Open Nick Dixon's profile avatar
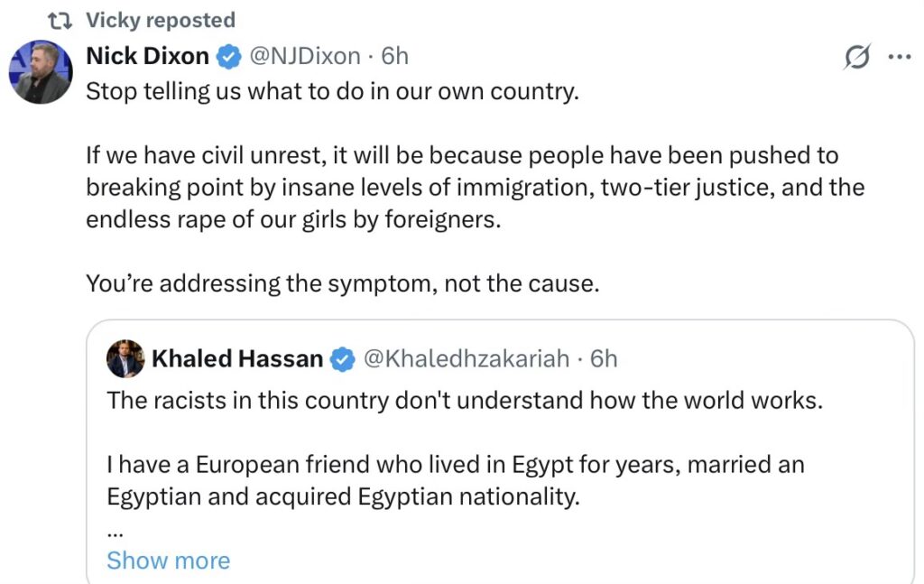This screenshot has height=584, width=924. coord(41,72)
